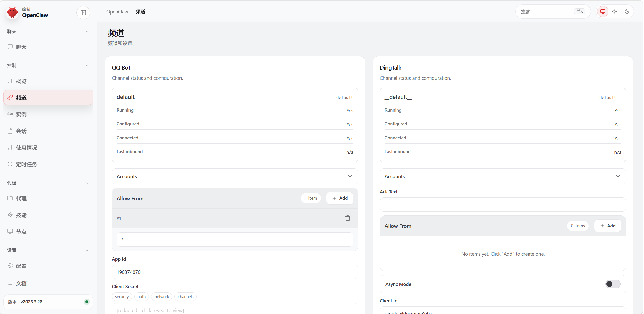Click the OpenClaw lobster logo
The image size is (644, 314).
[12, 12]
